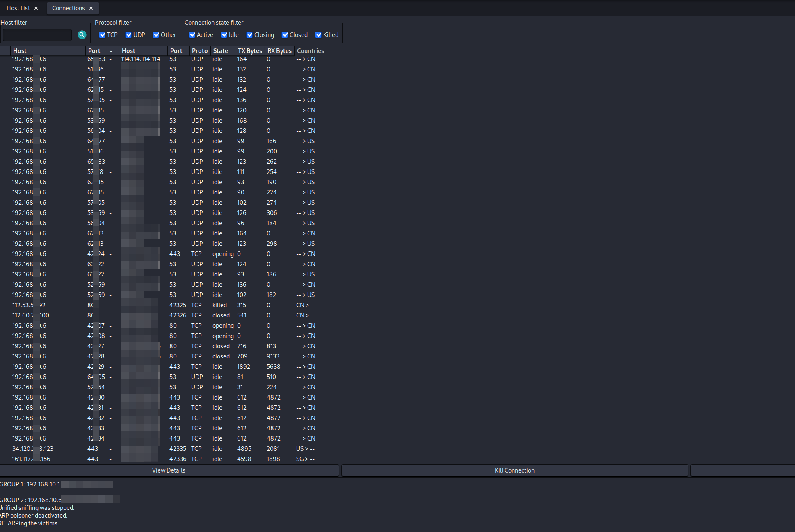Click the 'ARP poisoner deactivated.' log message
Viewport: 795px width, 532px height.
(x=34, y=516)
